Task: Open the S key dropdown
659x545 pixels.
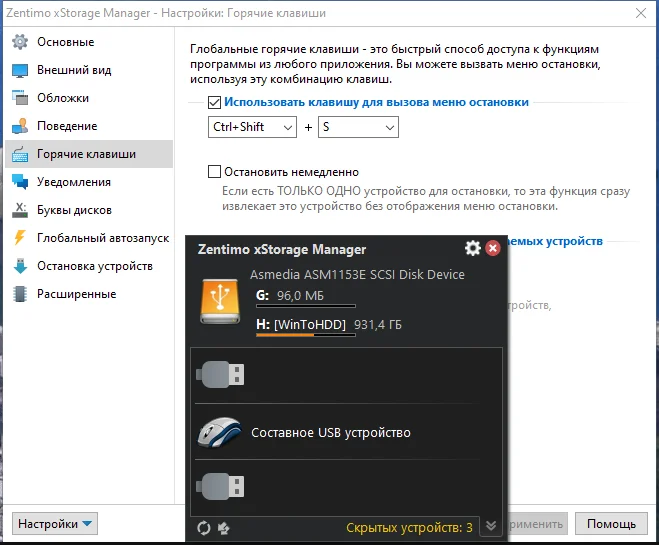Action: pyautogui.click(x=358, y=127)
